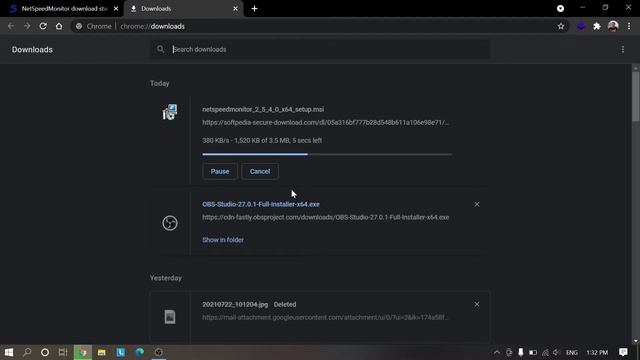
Task: Remove the OBS-Studio entry from the list
Action: (477, 204)
